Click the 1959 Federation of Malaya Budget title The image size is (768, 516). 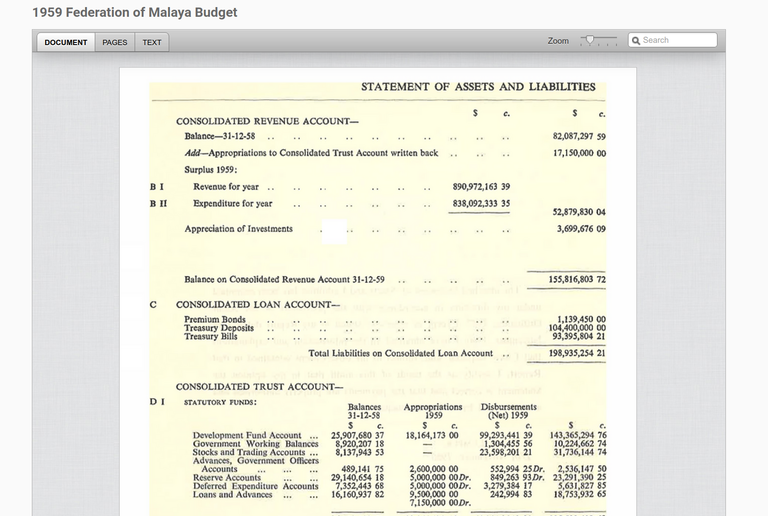tap(135, 13)
